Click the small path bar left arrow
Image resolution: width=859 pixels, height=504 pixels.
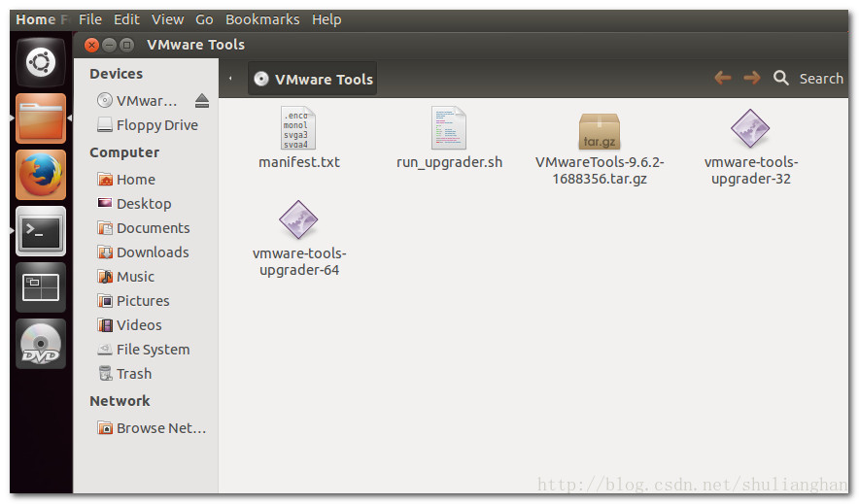click(x=230, y=79)
